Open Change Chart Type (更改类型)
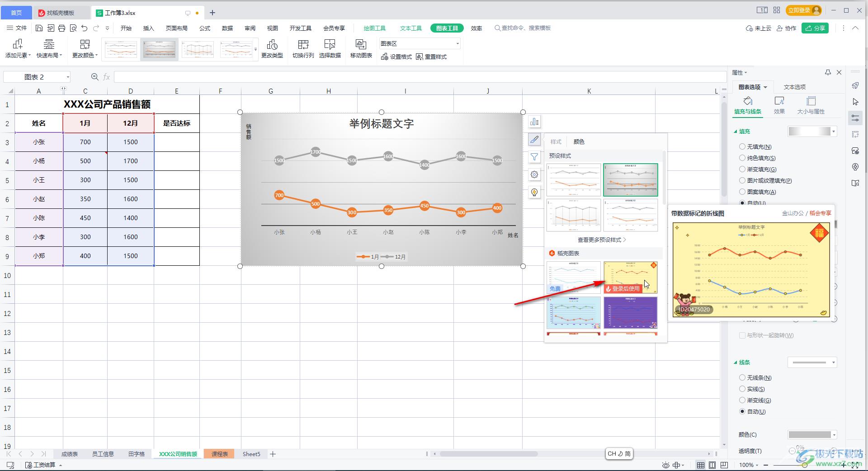Viewport: 868px width, 471px height. [x=272, y=49]
